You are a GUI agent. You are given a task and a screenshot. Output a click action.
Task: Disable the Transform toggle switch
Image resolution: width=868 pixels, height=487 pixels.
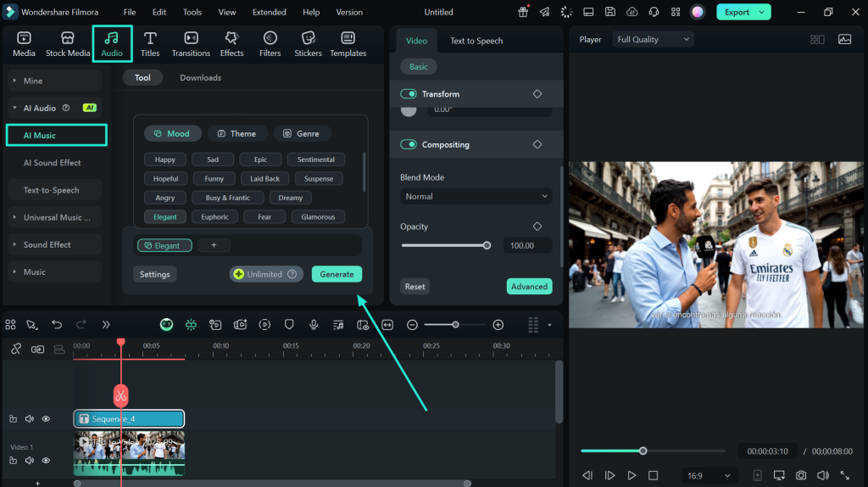tap(409, 94)
